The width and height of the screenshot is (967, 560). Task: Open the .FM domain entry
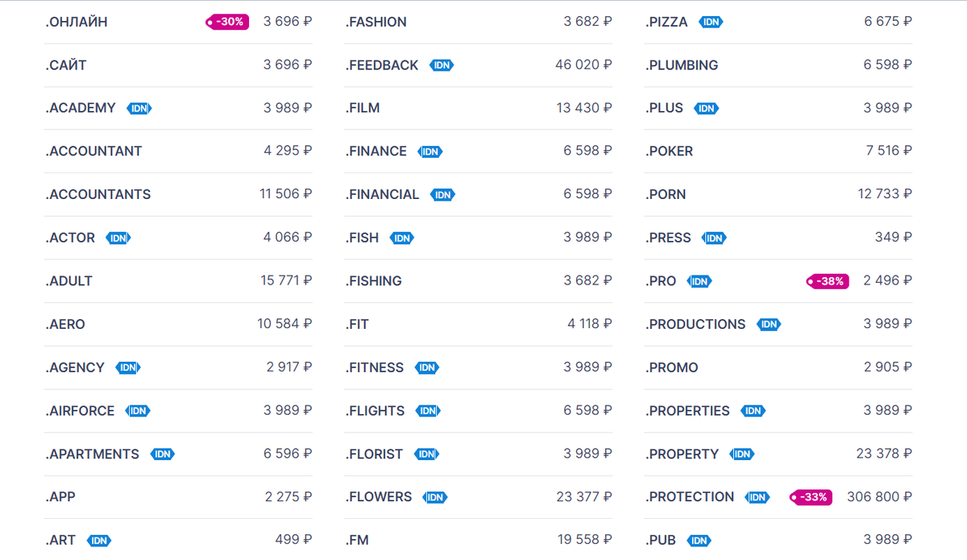point(357,541)
